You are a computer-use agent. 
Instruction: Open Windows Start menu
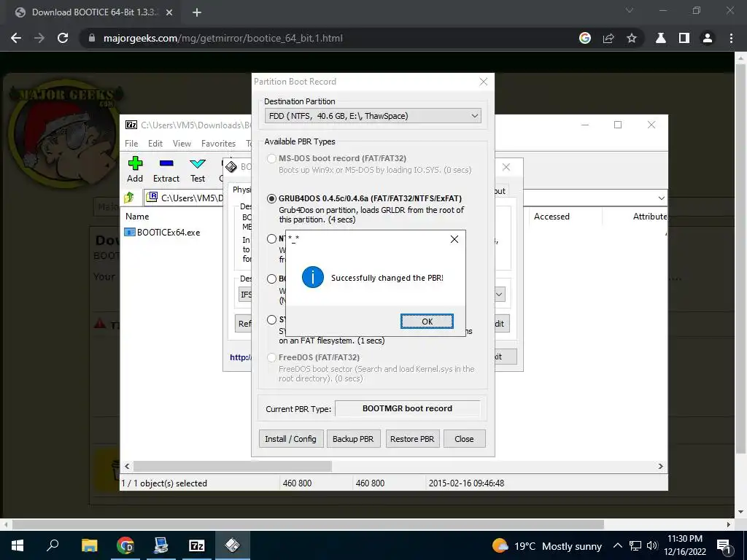18,545
